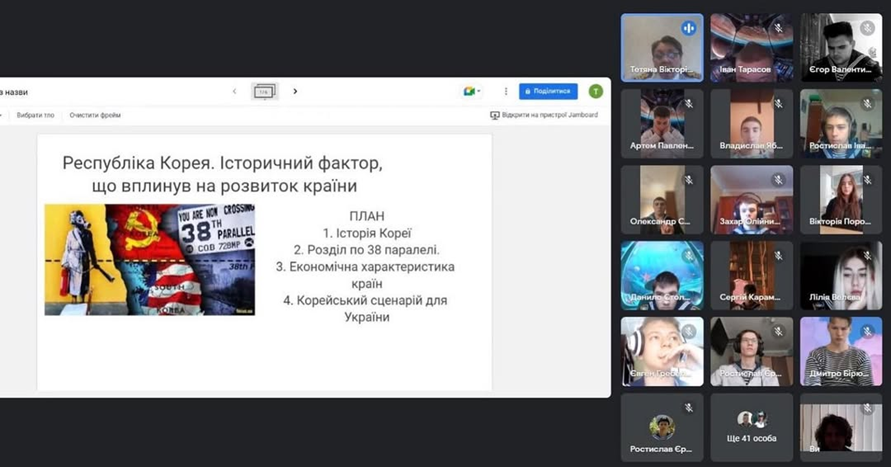This screenshot has height=467, width=891.
Task: Select the slide title Республіка Корея text
Action: pyautogui.click(x=222, y=174)
